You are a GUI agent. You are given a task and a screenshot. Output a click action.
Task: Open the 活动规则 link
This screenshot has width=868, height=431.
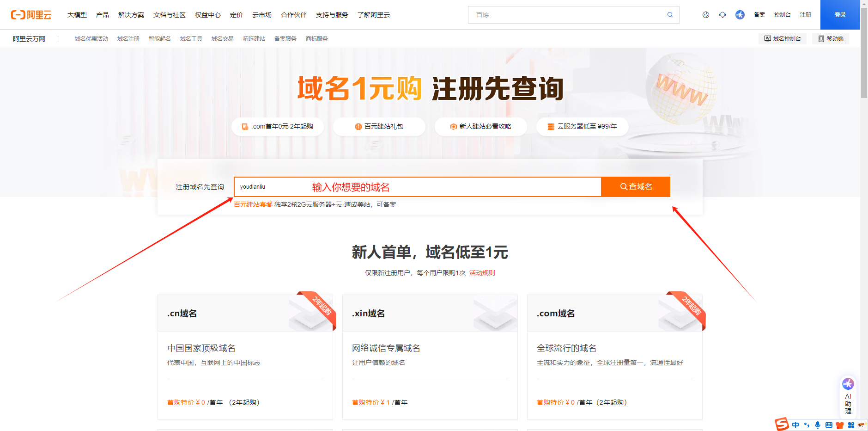(x=481, y=272)
